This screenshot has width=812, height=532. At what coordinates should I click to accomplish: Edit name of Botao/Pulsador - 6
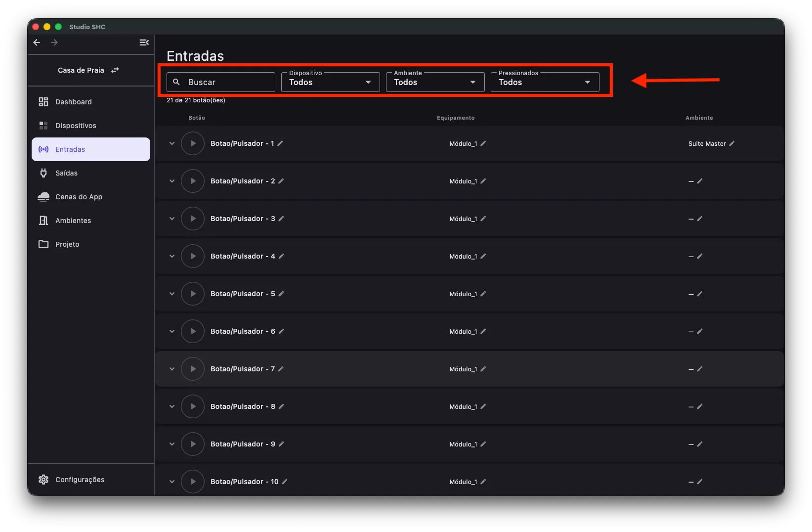coord(281,331)
